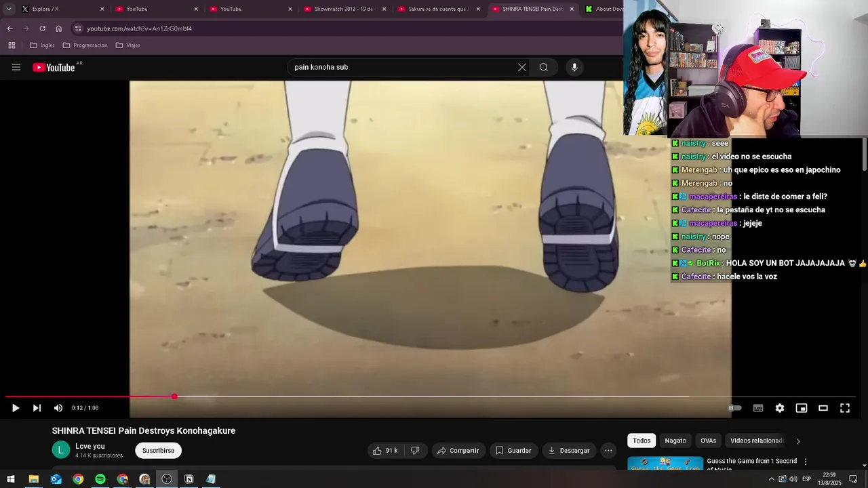Select the OVAs filter chip

pos(709,441)
